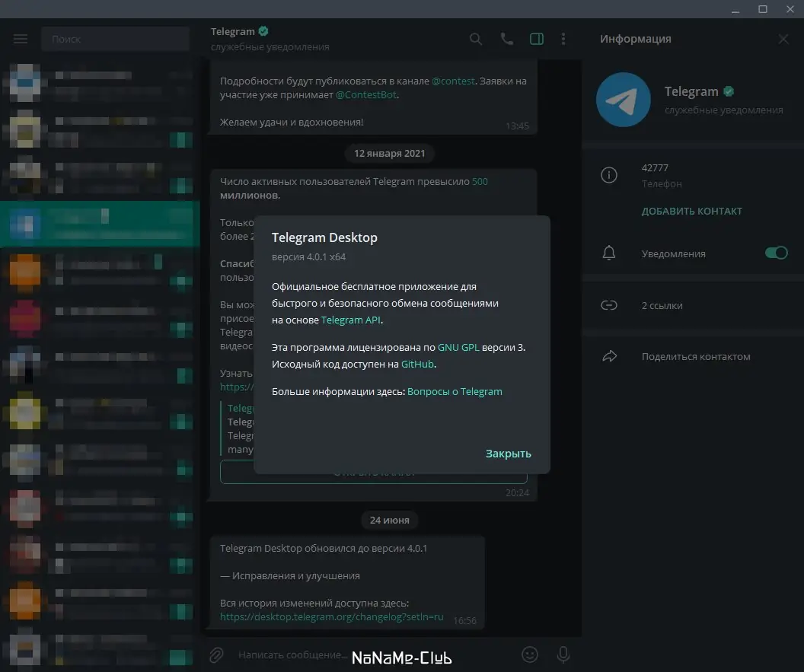Click the link chain icon

(x=608, y=305)
